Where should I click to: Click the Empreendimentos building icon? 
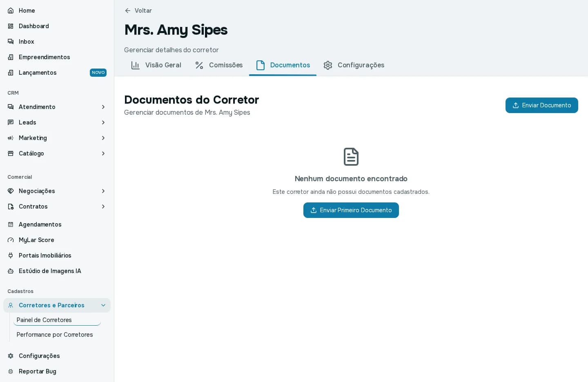11,57
